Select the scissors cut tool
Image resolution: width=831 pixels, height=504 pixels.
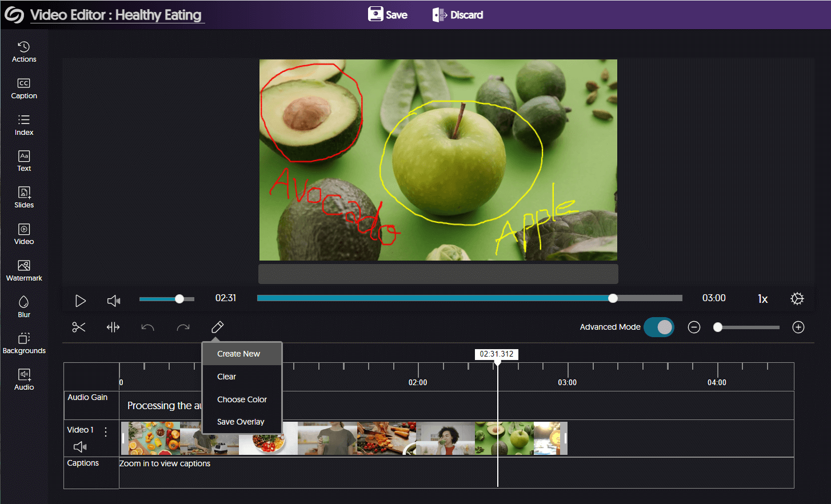point(79,327)
